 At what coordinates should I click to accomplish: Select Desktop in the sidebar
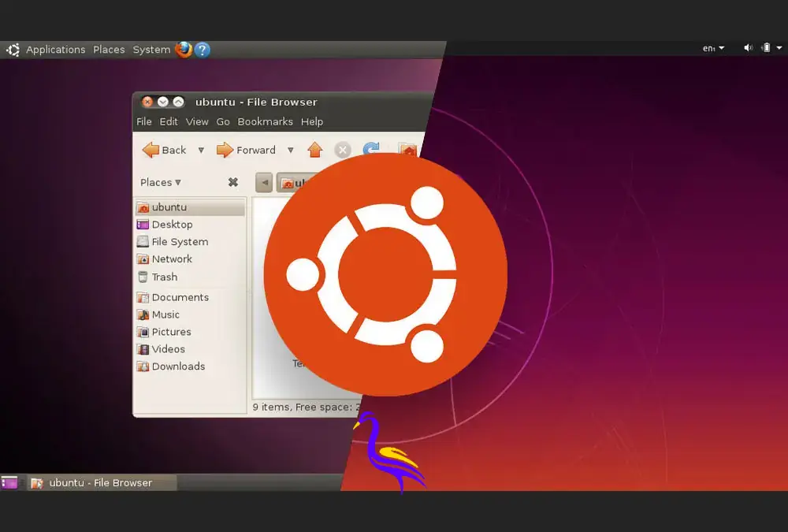190,225
